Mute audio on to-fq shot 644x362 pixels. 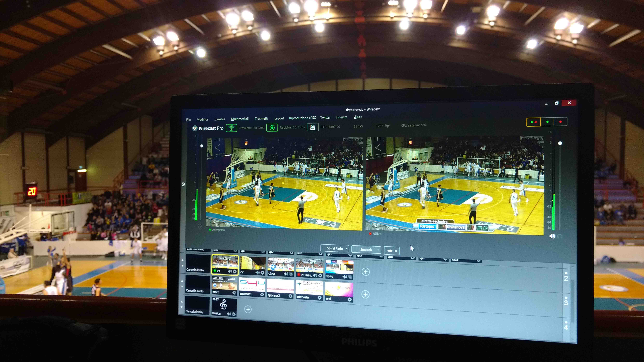(345, 277)
